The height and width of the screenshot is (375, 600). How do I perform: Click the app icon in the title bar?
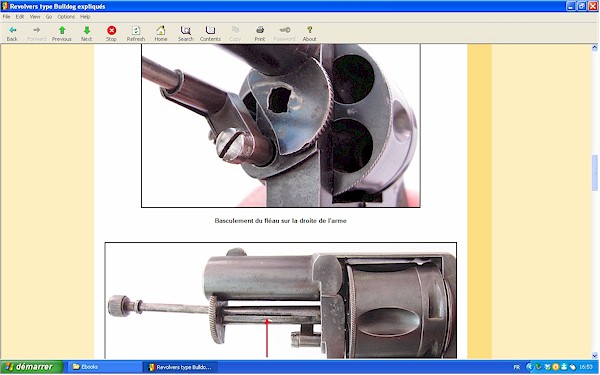click(x=5, y=6)
